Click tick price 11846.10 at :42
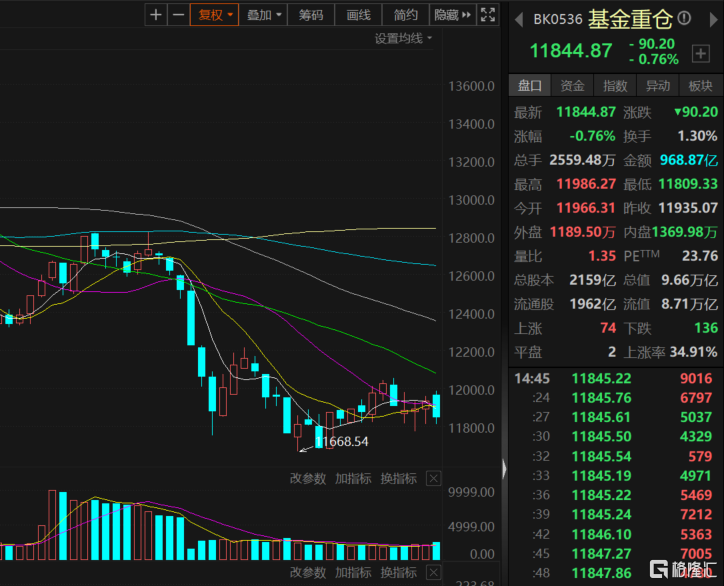Image resolution: width=724 pixels, height=586 pixels. pyautogui.click(x=601, y=534)
